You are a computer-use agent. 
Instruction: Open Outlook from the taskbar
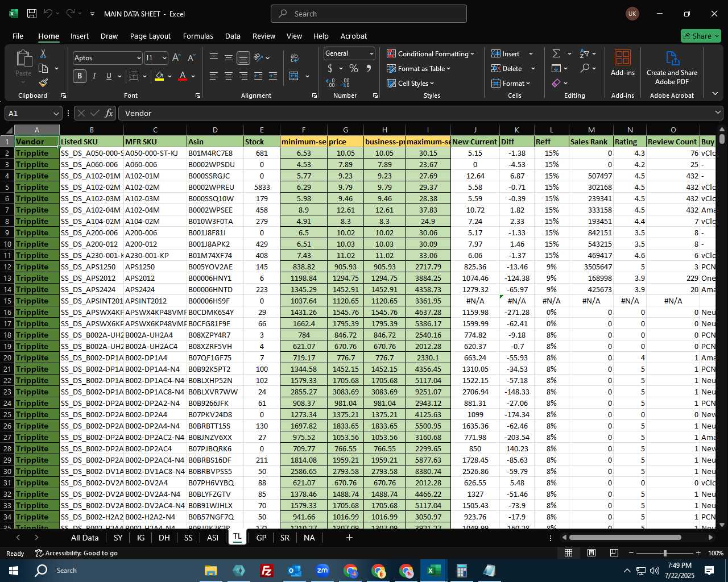pos(295,571)
